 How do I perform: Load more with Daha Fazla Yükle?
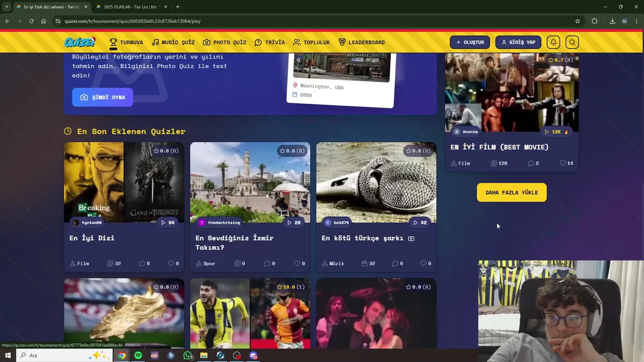click(x=512, y=193)
